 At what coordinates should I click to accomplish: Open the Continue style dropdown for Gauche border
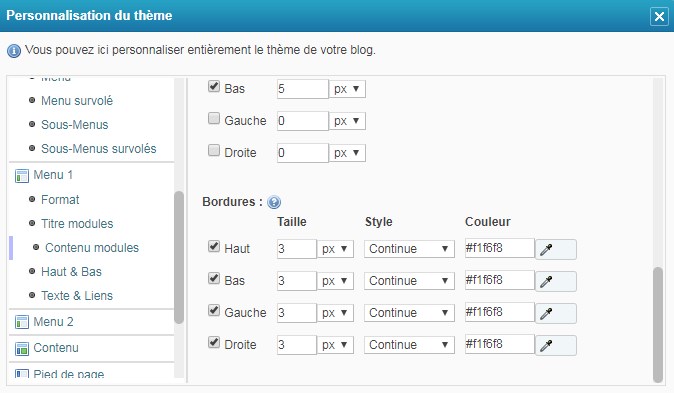click(409, 313)
